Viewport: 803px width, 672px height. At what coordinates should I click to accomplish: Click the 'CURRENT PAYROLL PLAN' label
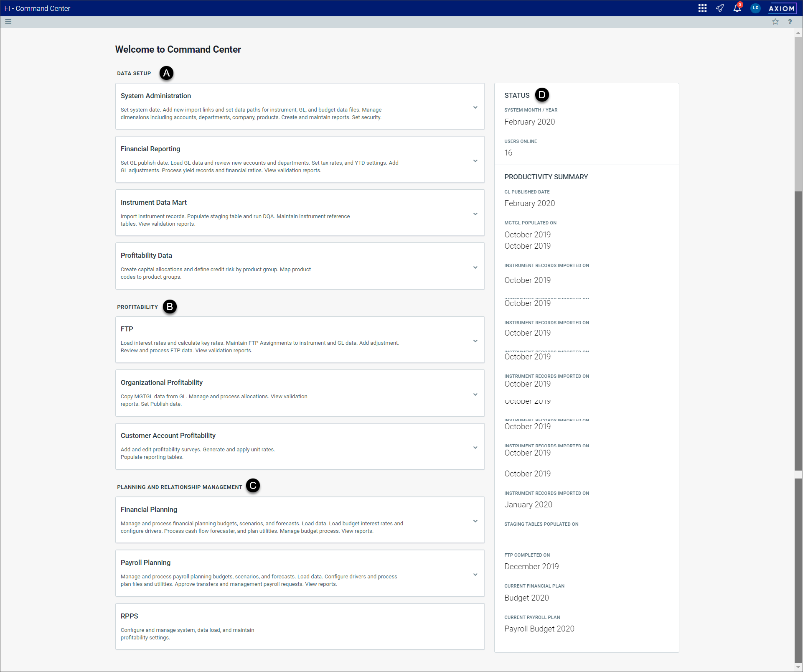pyautogui.click(x=532, y=617)
